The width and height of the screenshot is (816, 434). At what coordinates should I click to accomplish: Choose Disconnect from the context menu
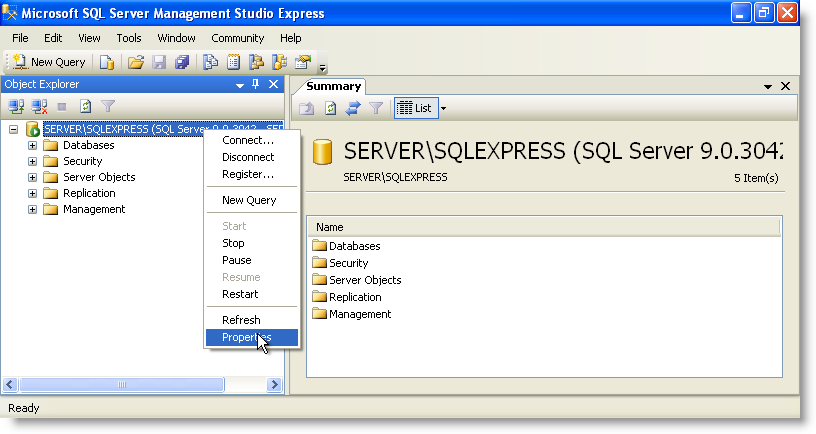point(252,157)
